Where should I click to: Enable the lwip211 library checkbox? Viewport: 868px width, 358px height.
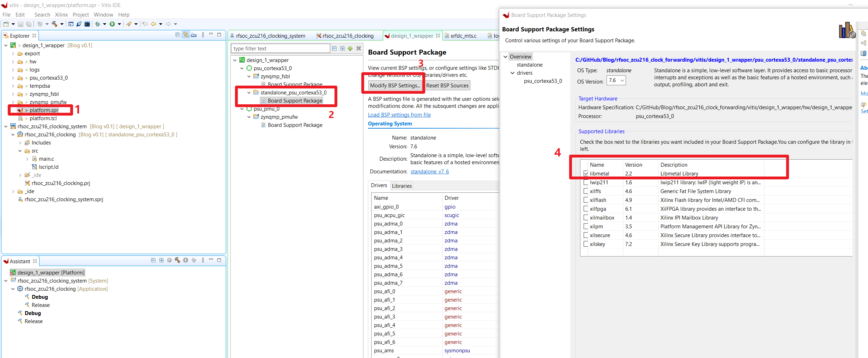click(586, 183)
